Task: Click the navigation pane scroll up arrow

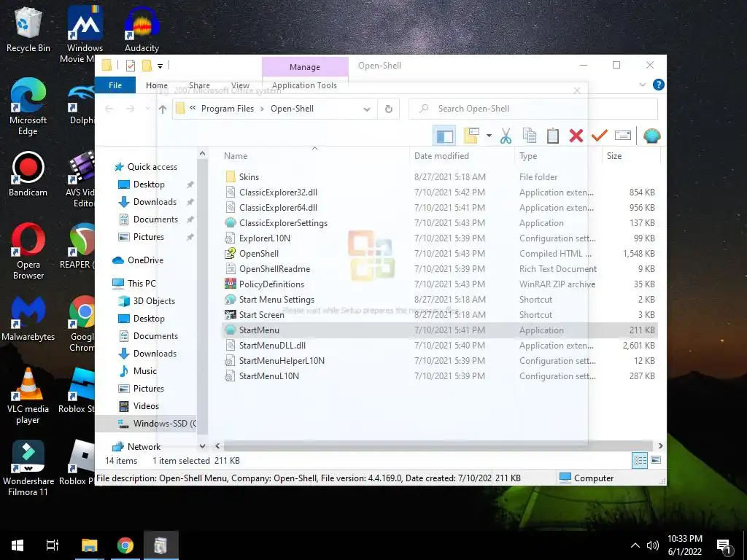Action: (203, 153)
